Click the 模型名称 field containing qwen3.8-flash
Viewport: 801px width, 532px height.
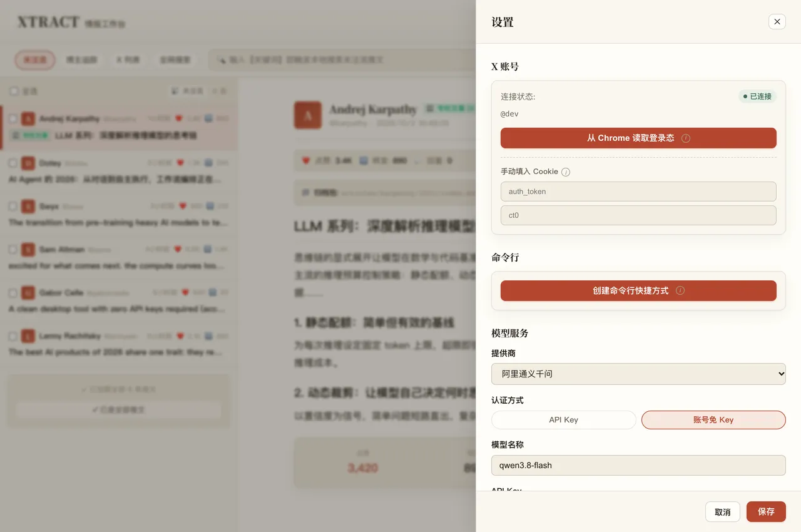(638, 465)
